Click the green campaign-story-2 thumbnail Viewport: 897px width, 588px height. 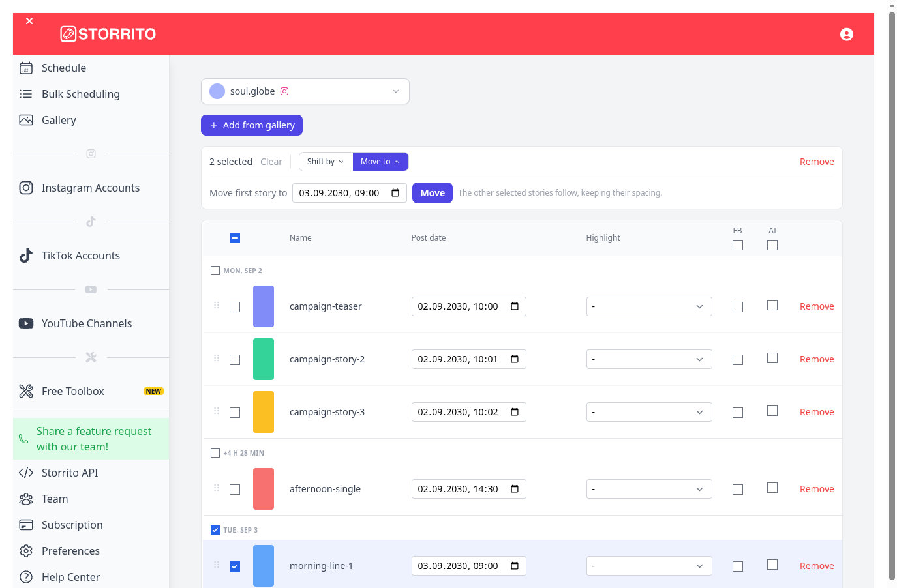click(264, 359)
